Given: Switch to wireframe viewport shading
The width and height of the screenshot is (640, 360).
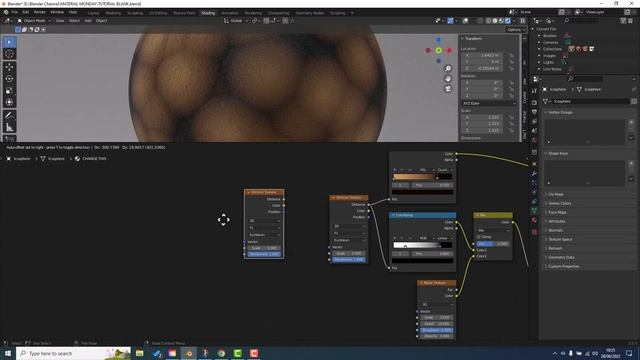Looking at the screenshot, I should coord(489,20).
